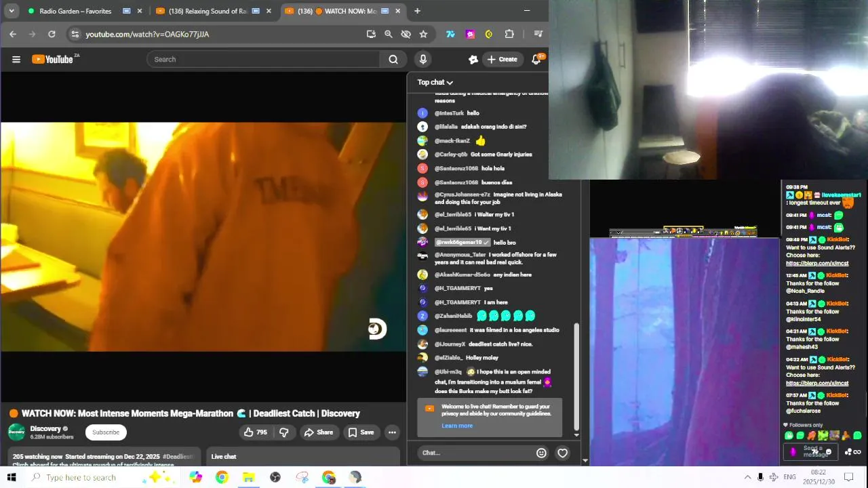Viewport: 868px width, 488px height.
Task: Open the first blerp.com/x/mcst link in Kick chat
Action: click(x=817, y=263)
